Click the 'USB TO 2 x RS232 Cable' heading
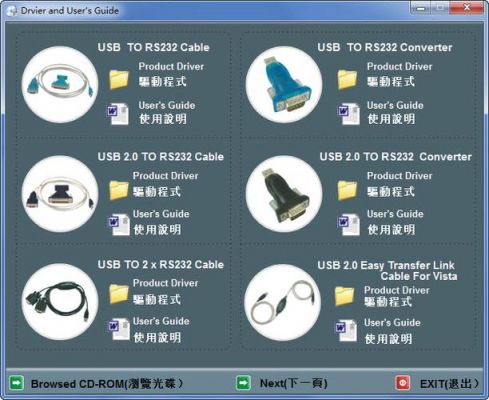 pos(161,264)
